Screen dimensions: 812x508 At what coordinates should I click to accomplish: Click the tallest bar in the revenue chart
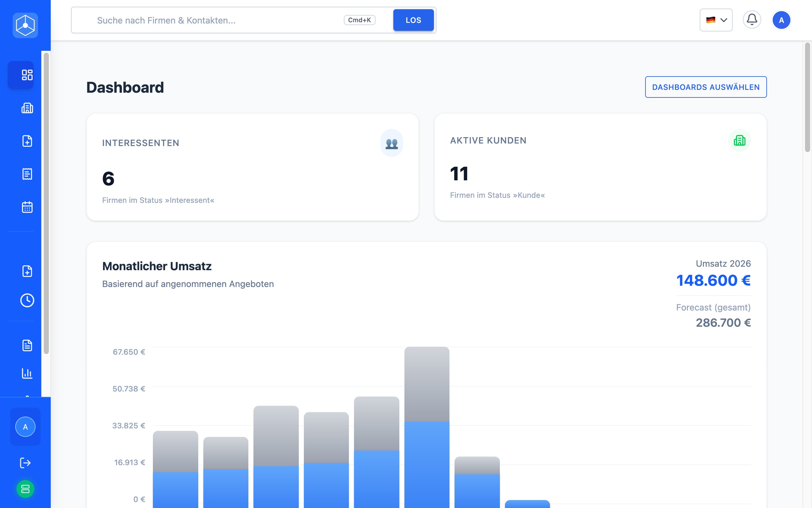[x=427, y=427]
